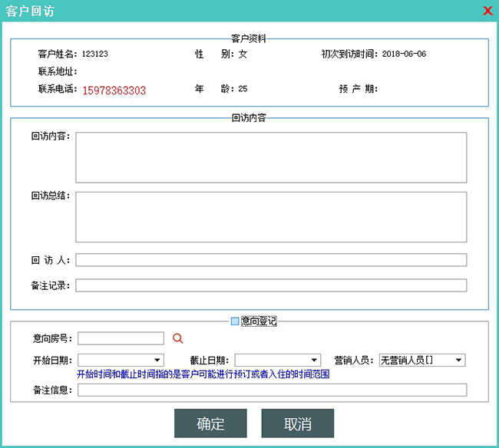Click the first visit date 2018-06-06

pyautogui.click(x=404, y=54)
